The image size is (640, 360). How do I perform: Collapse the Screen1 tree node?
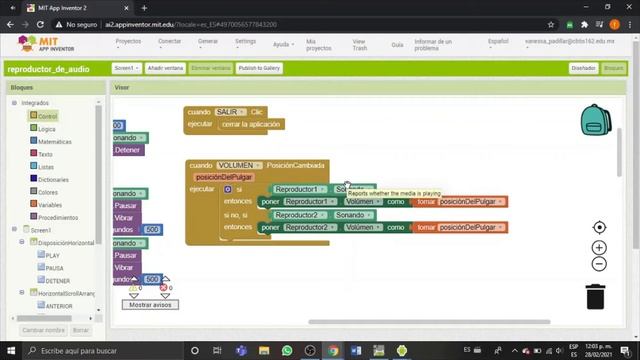(x=14, y=229)
